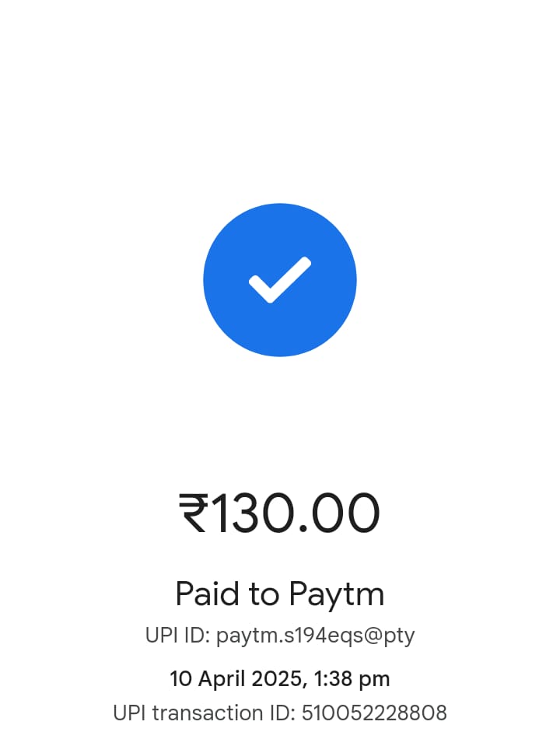Tap transaction number 510052228808
Screen dimensions: 560x753
[374, 713]
